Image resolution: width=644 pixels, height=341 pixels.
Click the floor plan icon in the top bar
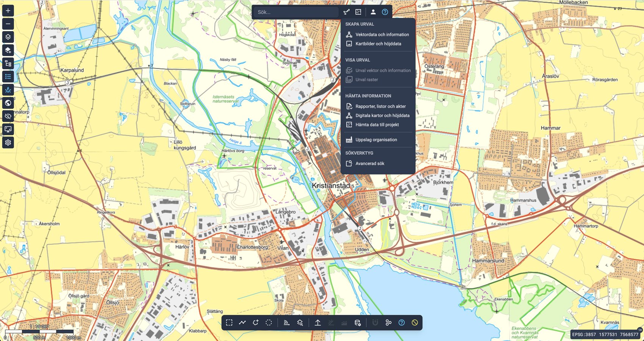click(358, 12)
